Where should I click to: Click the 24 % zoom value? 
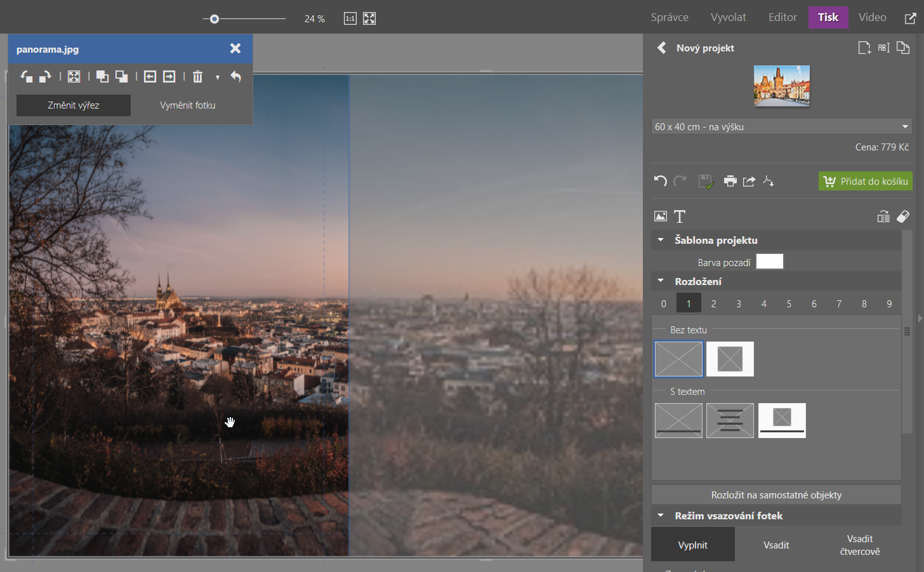click(315, 19)
